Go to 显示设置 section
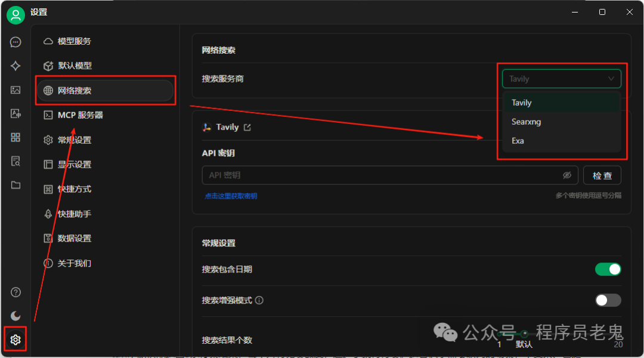Viewport: 644px width, 358px height. pyautogui.click(x=105, y=165)
